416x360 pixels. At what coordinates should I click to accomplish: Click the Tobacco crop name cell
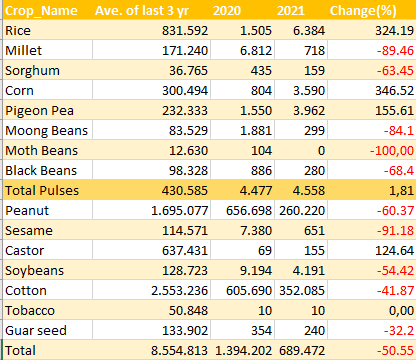(48, 310)
